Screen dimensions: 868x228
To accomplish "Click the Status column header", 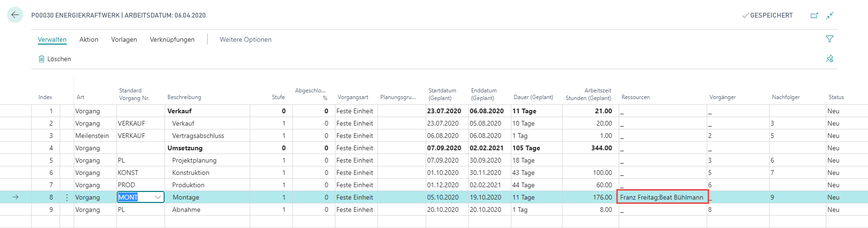I will pos(836,97).
